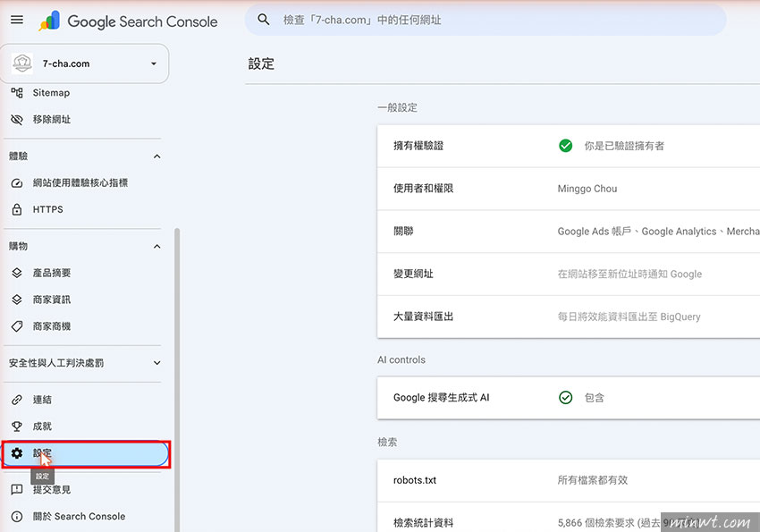Click the AI controls section label
760x532 pixels.
tap(401, 359)
